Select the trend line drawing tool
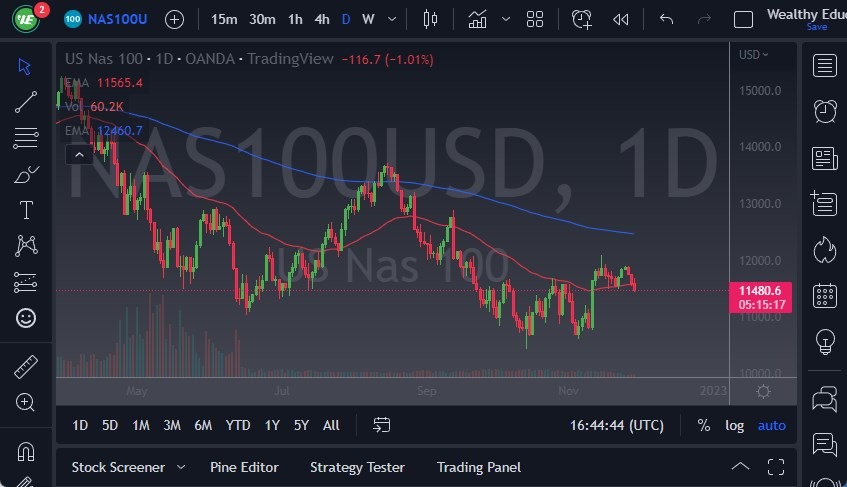This screenshot has width=847, height=487. [25, 102]
